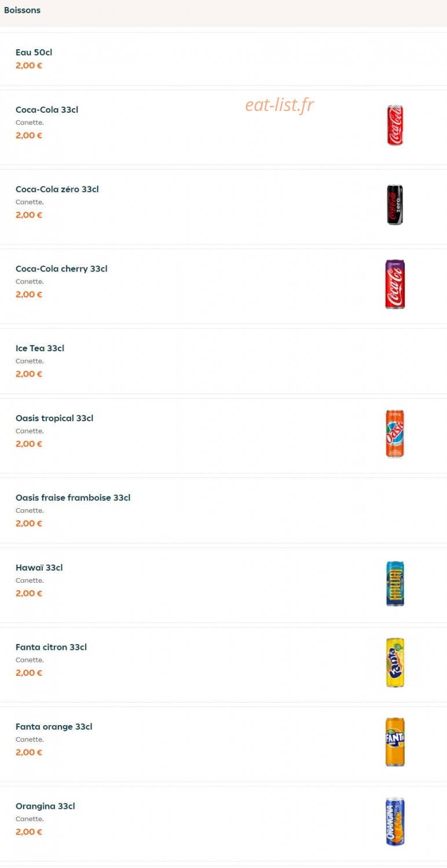Image resolution: width=447 pixels, height=868 pixels.
Task: Choose the Ice Tea 33cl item
Action: point(223,361)
